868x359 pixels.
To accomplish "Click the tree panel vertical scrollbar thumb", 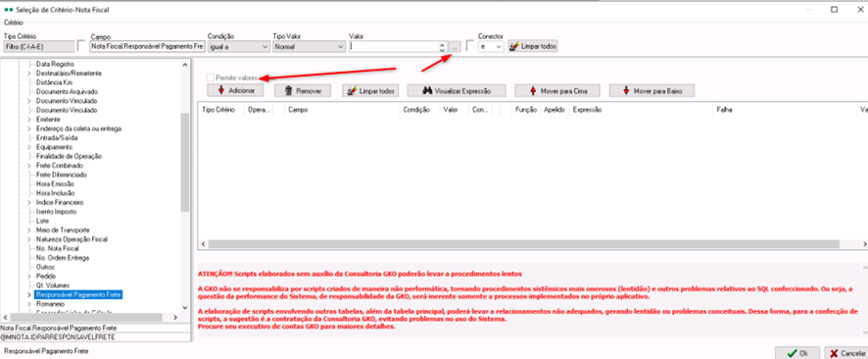I will click(185, 162).
